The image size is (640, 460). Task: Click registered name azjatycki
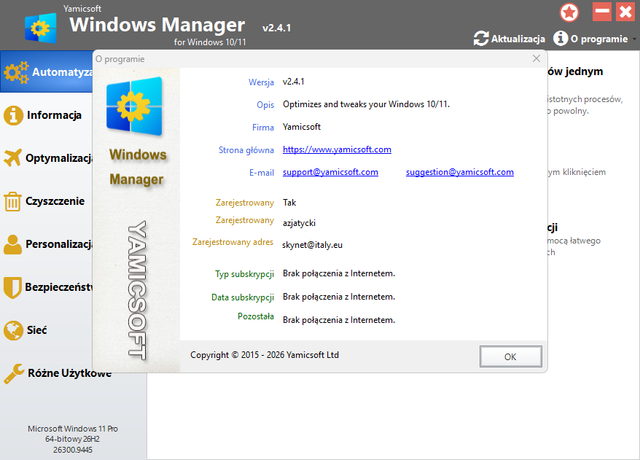tap(299, 223)
